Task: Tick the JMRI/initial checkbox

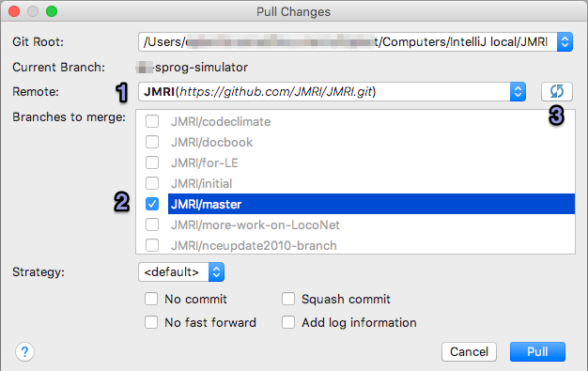Action: [x=152, y=183]
